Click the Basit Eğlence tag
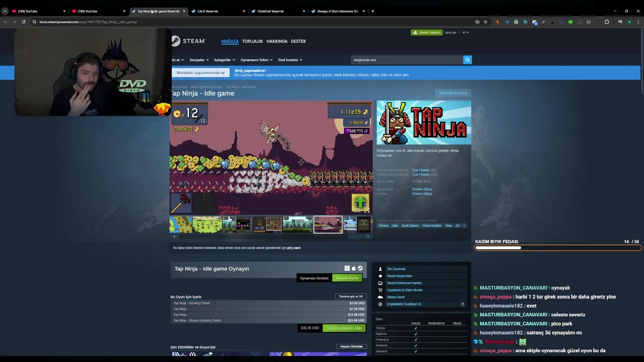Screen dimensions: 644x362 coord(410,226)
